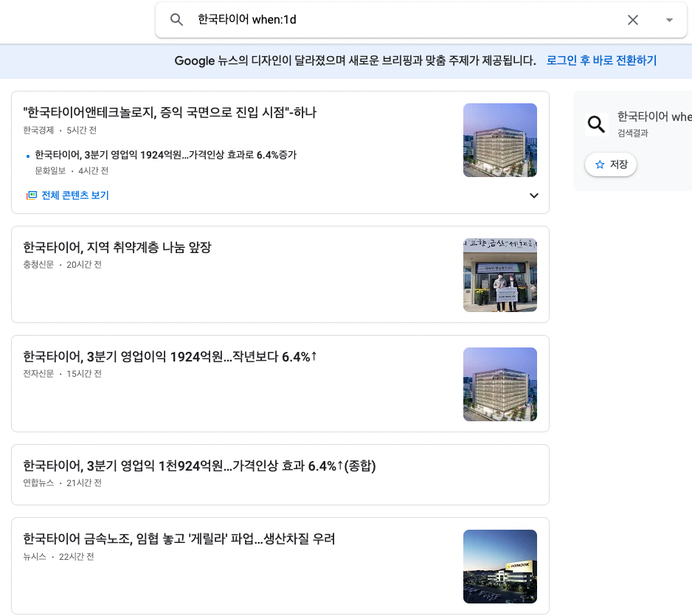Open thumbnail of 충청신문 donation article
The width and height of the screenshot is (692, 616).
500,275
